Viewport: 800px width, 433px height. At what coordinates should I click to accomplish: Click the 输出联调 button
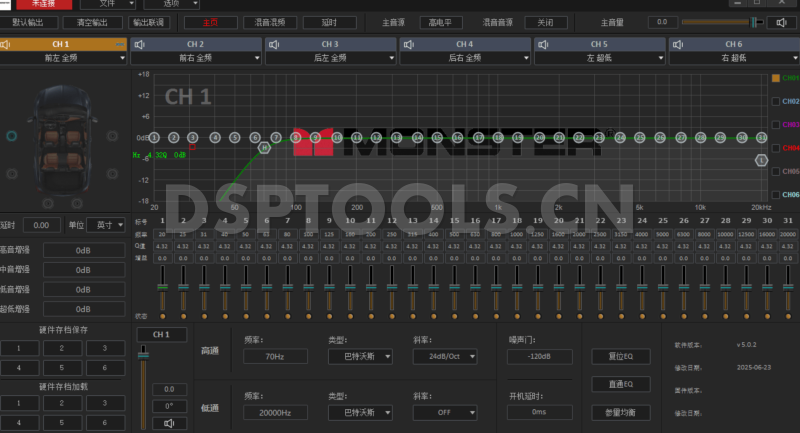148,22
